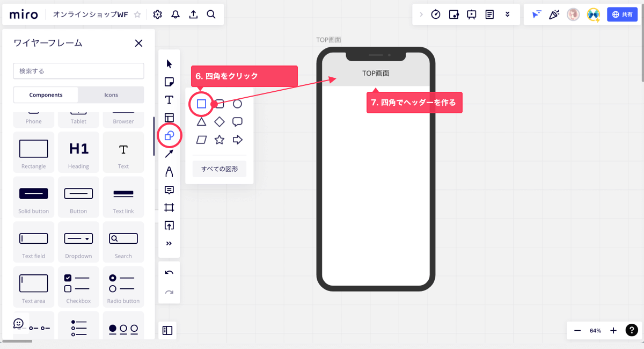Switch to the Components tab
Screen dimensions: 644x349
tap(46, 95)
